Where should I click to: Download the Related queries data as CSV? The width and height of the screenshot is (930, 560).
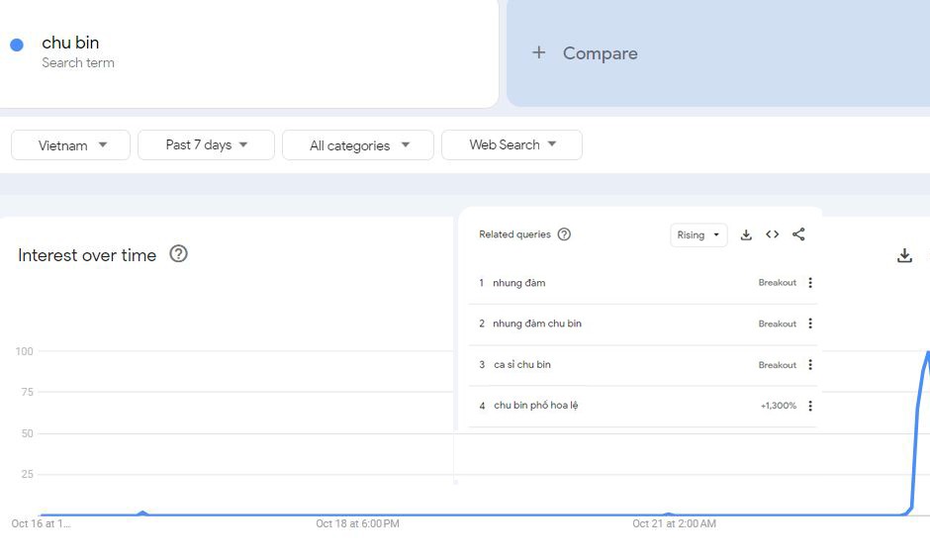pyautogui.click(x=746, y=234)
